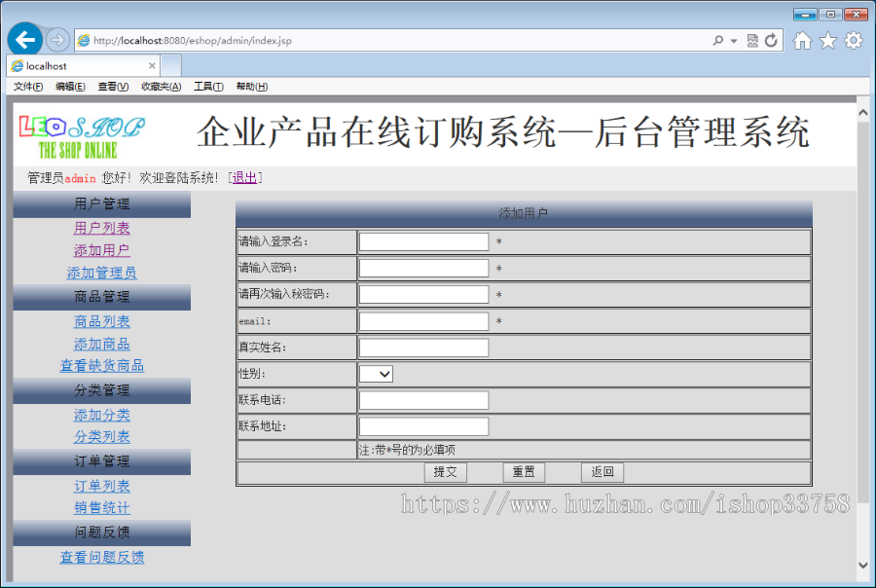Click the login name input field
This screenshot has height=588, width=876.
tap(423, 241)
